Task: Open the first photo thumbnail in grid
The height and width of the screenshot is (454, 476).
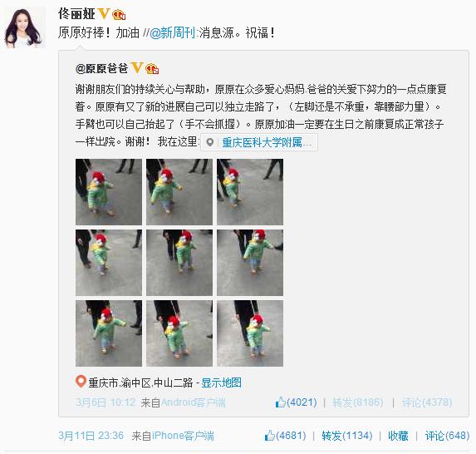Action: [109, 192]
